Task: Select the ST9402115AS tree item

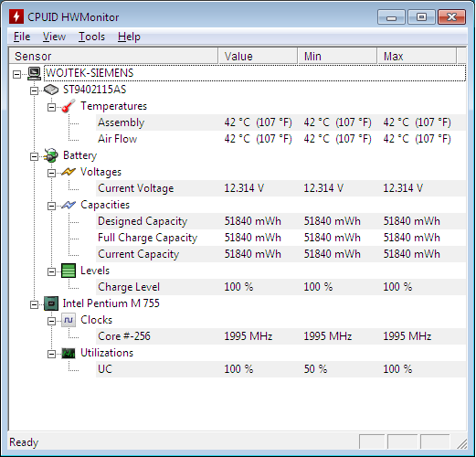Action: 94,90
